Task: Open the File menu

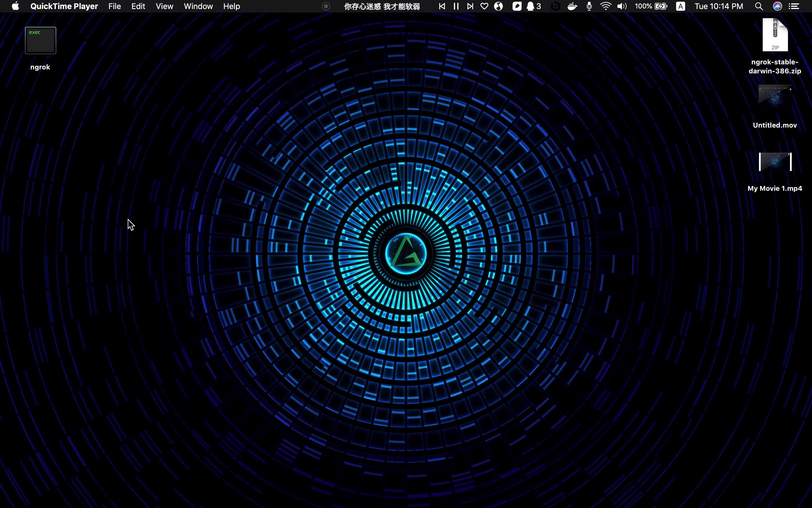Action: pos(114,6)
